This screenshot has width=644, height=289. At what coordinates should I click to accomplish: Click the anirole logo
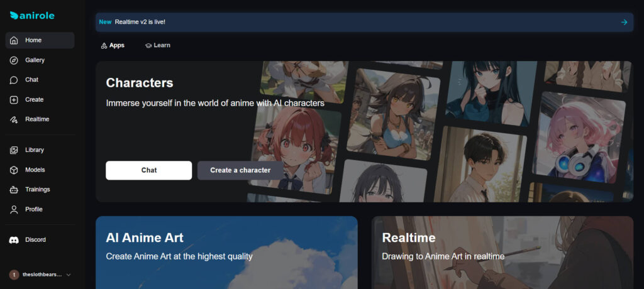click(x=32, y=16)
